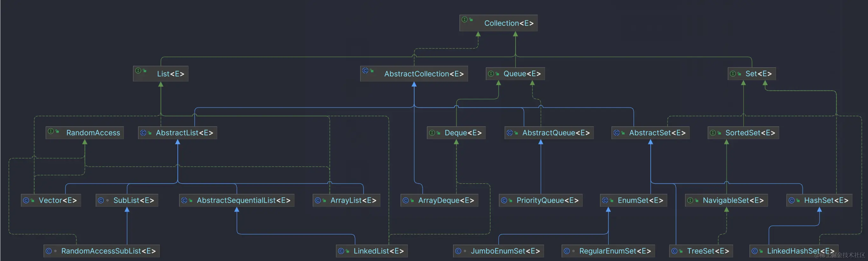Click the class icon beside AbstractQueue<E>

click(x=510, y=133)
